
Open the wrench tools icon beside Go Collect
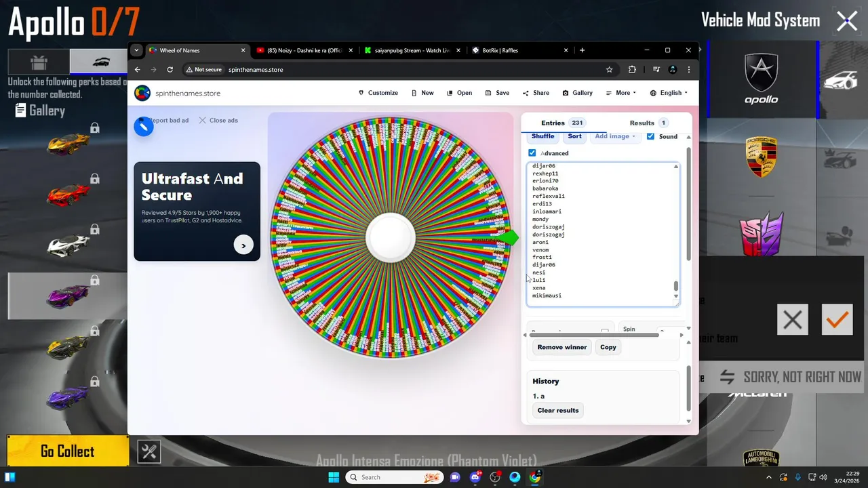pos(149,451)
